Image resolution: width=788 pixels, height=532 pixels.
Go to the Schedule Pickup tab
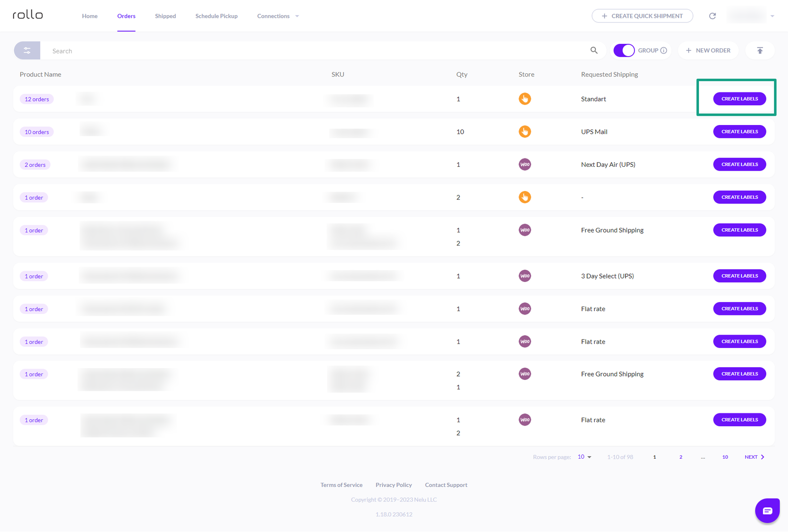[216, 16]
